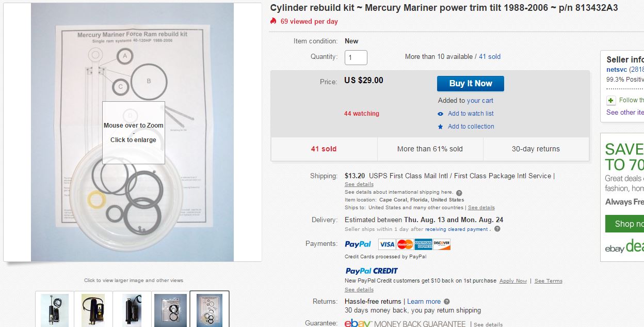Click the help icon after international shipping details
The height and width of the screenshot is (327, 644).
coord(459,193)
